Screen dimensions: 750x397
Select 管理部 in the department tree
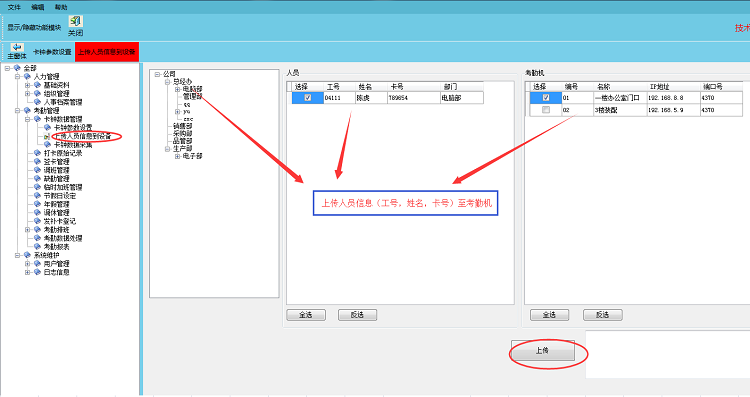pyautogui.click(x=192, y=97)
